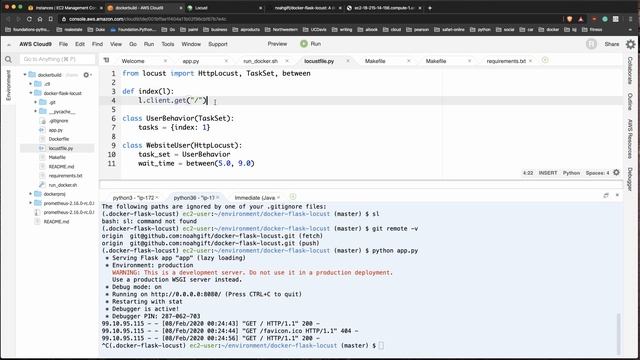The width and height of the screenshot is (640, 360).
Task: Click the Preview button
Action: point(277,44)
